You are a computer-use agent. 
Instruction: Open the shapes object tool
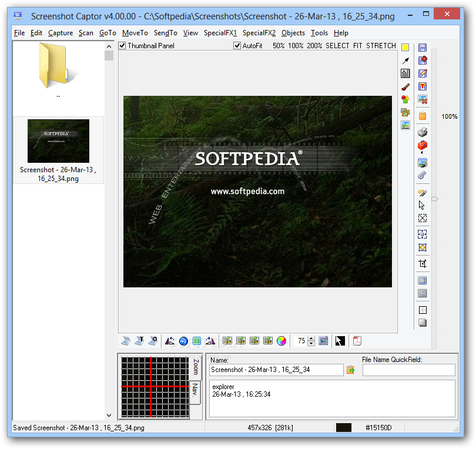pos(405,99)
